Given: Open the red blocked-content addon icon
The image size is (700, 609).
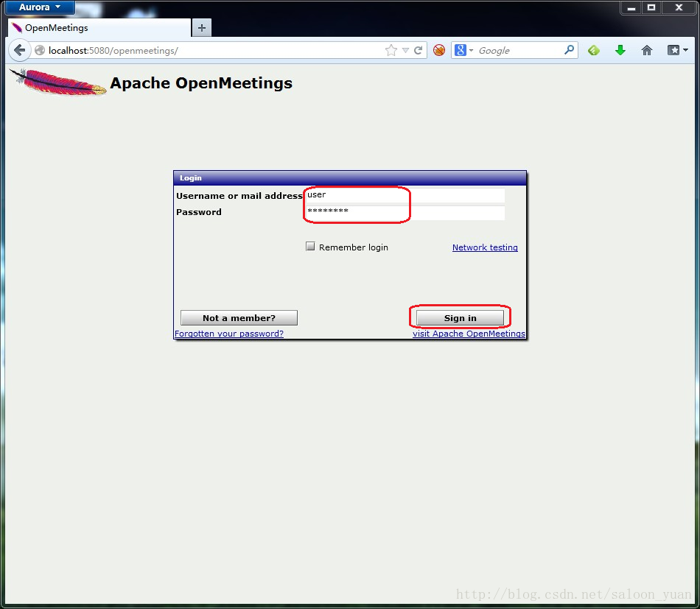Looking at the screenshot, I should (x=439, y=50).
